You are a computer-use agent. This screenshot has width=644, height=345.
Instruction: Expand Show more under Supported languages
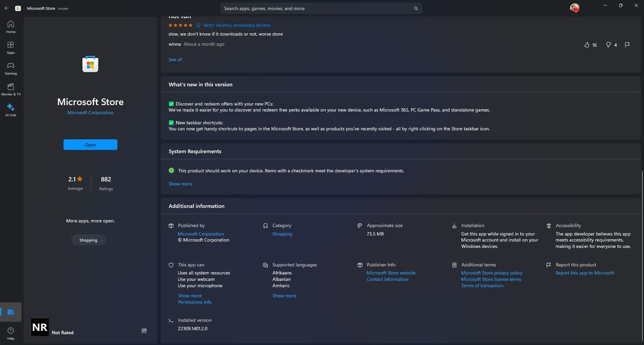click(284, 296)
